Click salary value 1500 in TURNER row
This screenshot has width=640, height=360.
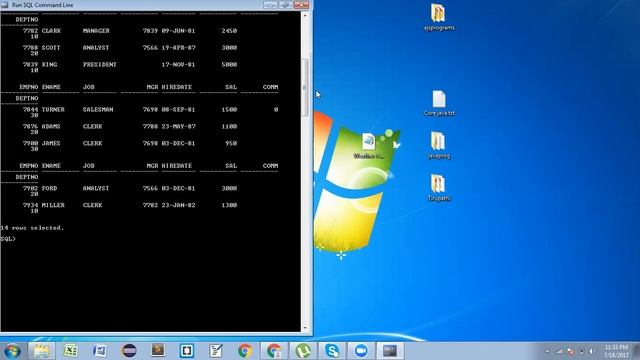click(x=229, y=109)
